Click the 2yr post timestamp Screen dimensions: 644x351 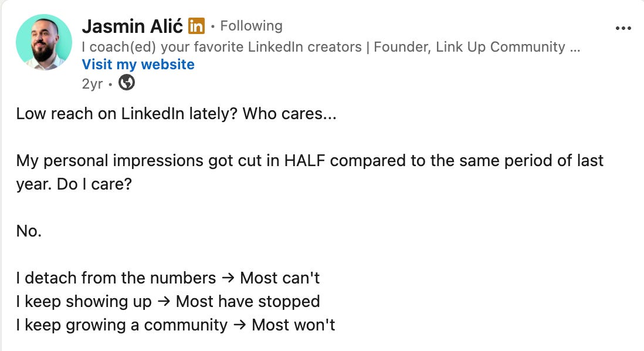[93, 84]
